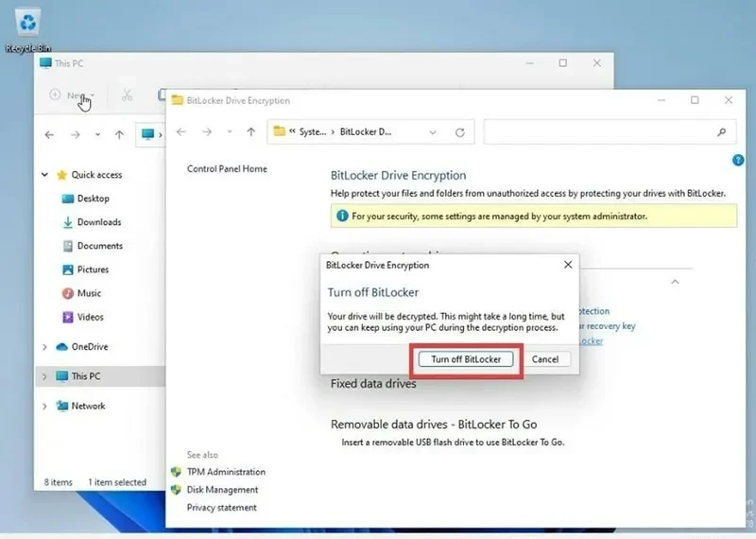The width and height of the screenshot is (756, 539).
Task: Click the TPM Administration shield icon
Action: [176, 472]
